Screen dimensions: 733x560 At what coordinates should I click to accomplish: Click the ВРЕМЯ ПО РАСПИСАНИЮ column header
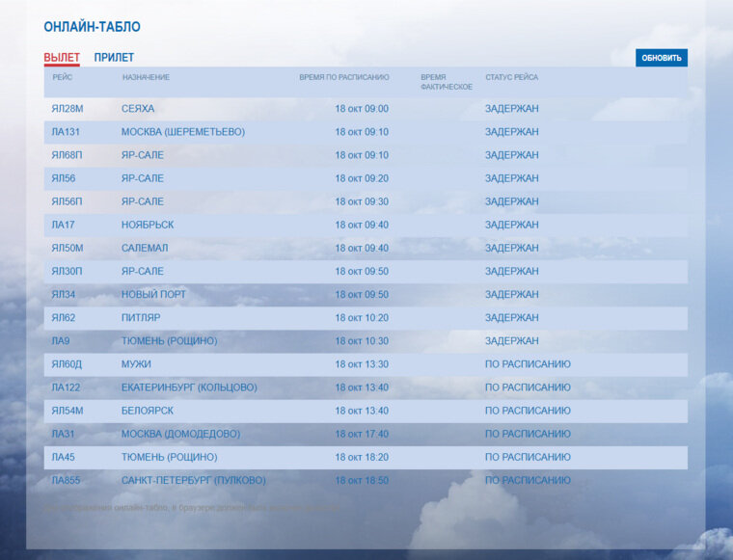(x=344, y=77)
